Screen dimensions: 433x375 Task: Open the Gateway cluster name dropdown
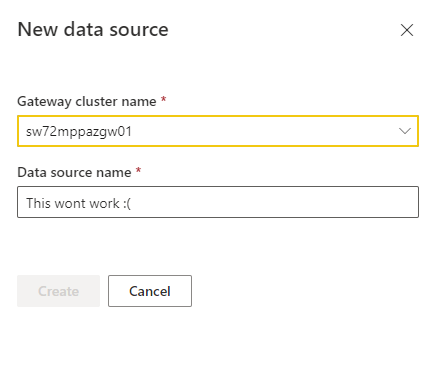point(218,131)
